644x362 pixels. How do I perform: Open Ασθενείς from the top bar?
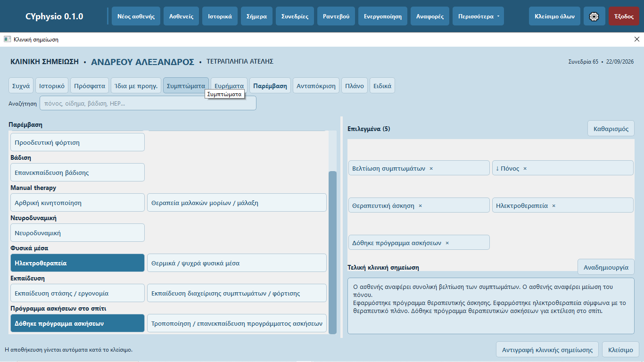(182, 16)
